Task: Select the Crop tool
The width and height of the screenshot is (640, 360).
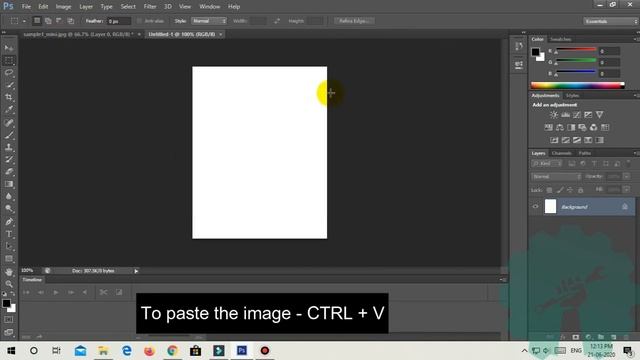Action: tap(9, 97)
